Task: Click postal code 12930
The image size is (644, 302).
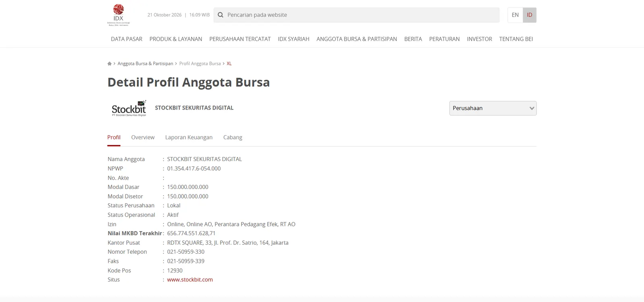Action: tap(175, 270)
